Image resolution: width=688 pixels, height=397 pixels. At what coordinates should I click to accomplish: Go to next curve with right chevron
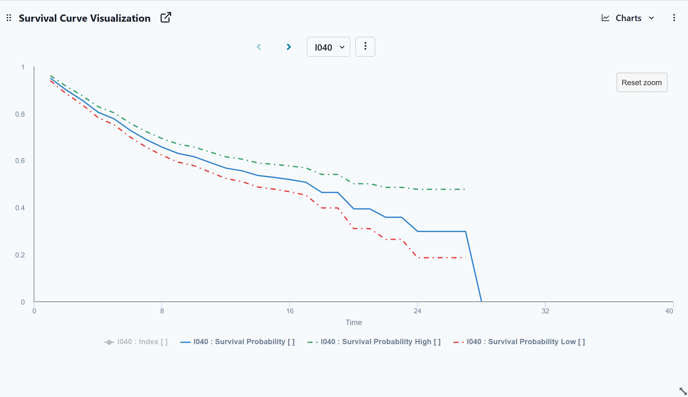(288, 47)
